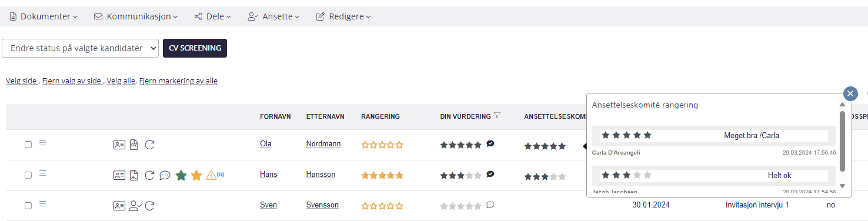Tick checkbox for Ola Nordmann
The width and height of the screenshot is (868, 221).
click(x=28, y=145)
